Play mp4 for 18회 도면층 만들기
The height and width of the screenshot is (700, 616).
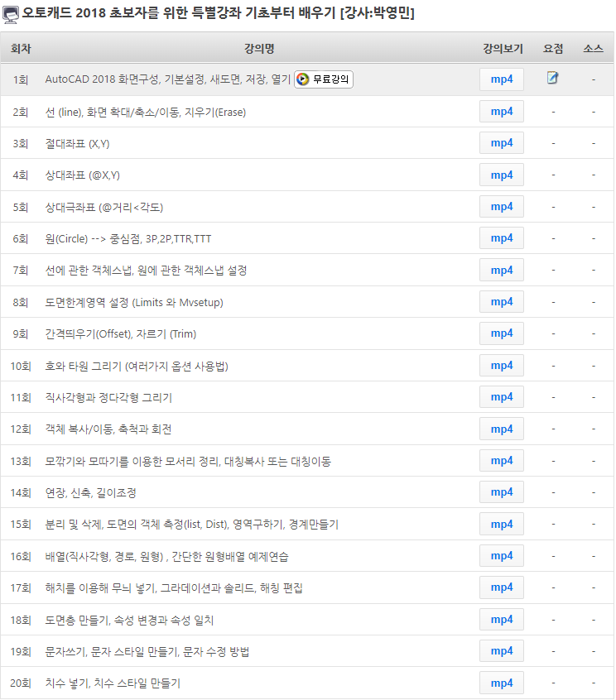click(x=502, y=620)
